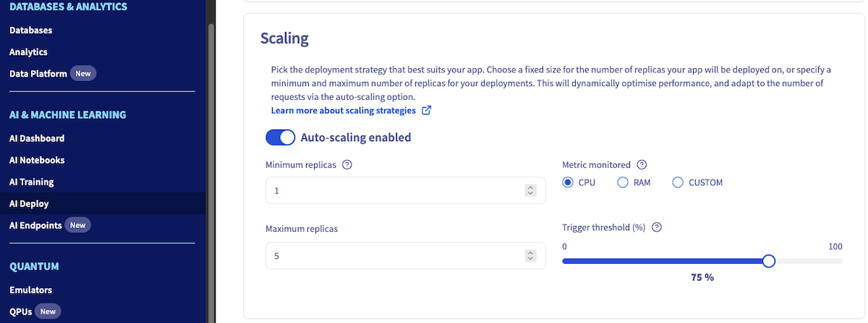This screenshot has height=323, width=868.
Task: Click external link icon after scaling strategies
Action: (427, 111)
